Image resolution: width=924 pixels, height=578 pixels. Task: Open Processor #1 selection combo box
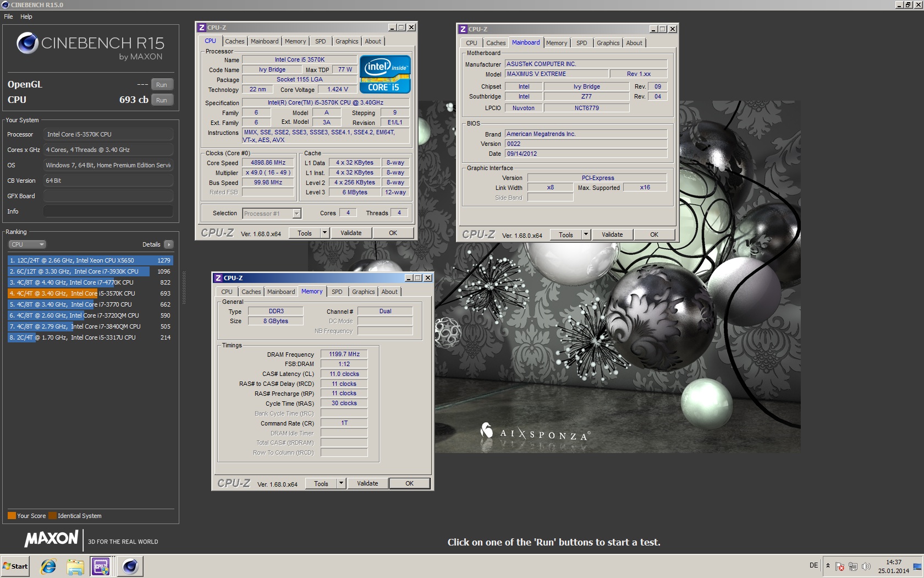pyautogui.click(x=272, y=214)
